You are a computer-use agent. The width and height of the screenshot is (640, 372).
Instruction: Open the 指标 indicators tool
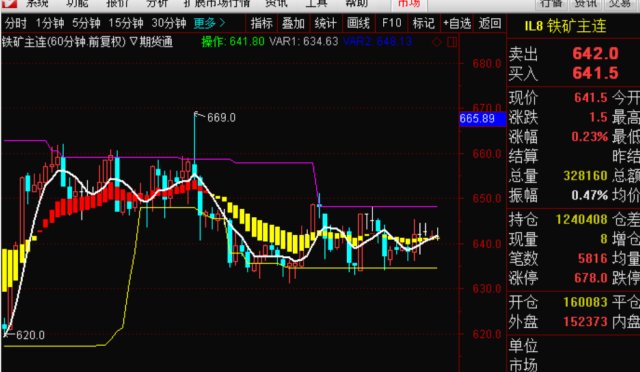coord(261,23)
